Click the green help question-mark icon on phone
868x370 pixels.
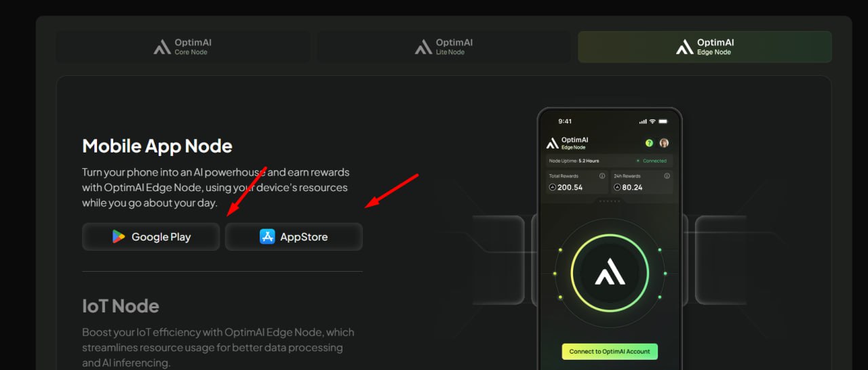tap(649, 143)
